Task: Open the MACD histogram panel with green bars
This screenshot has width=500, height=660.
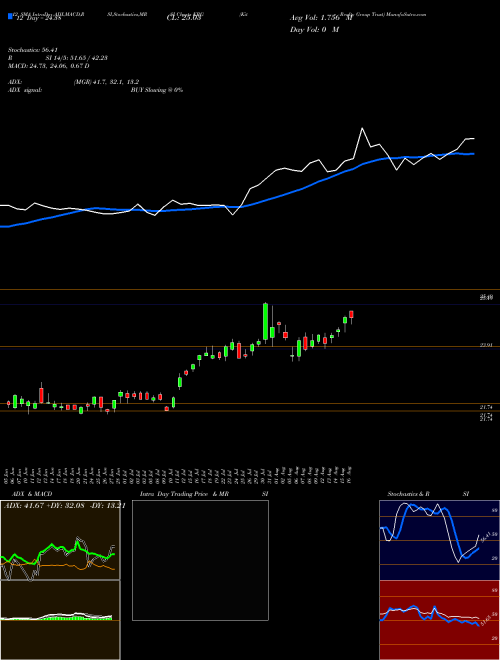Action: coord(60,620)
